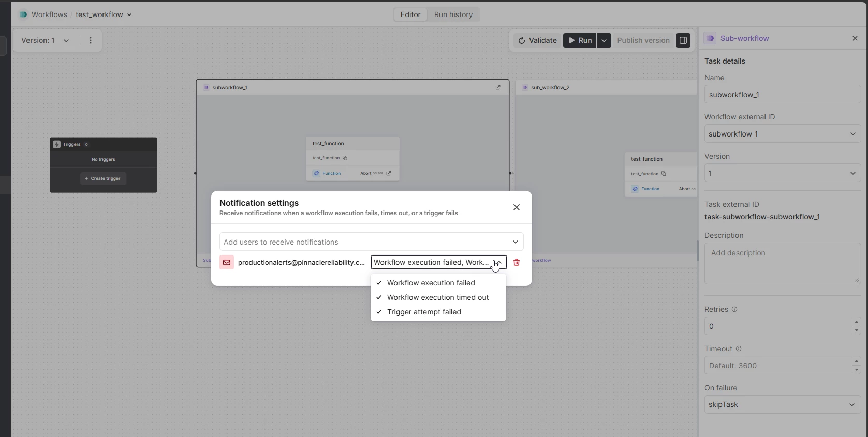868x437 pixels.
Task: Switch to the Run history tab
Action: pos(453,14)
